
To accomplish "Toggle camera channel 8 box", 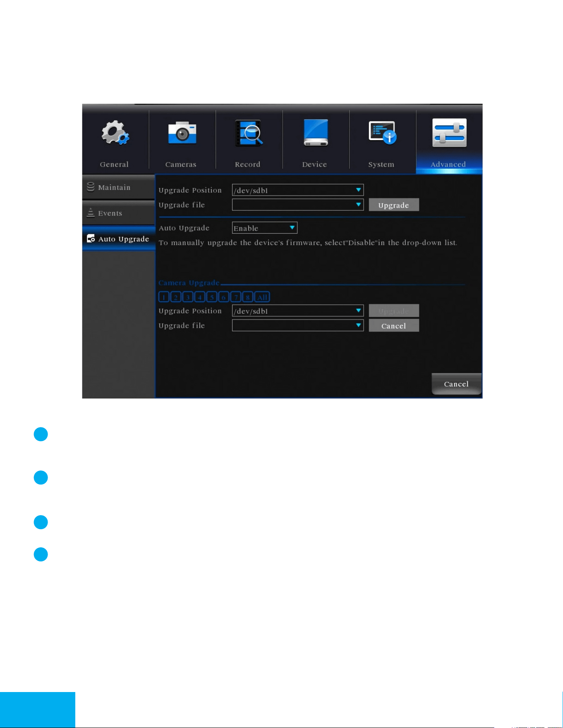I will [x=248, y=297].
